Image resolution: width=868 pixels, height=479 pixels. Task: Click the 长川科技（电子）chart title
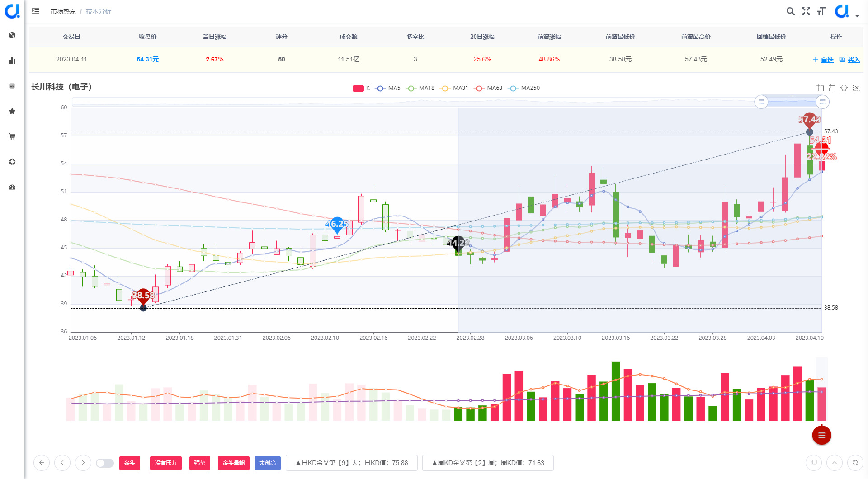[x=61, y=87]
